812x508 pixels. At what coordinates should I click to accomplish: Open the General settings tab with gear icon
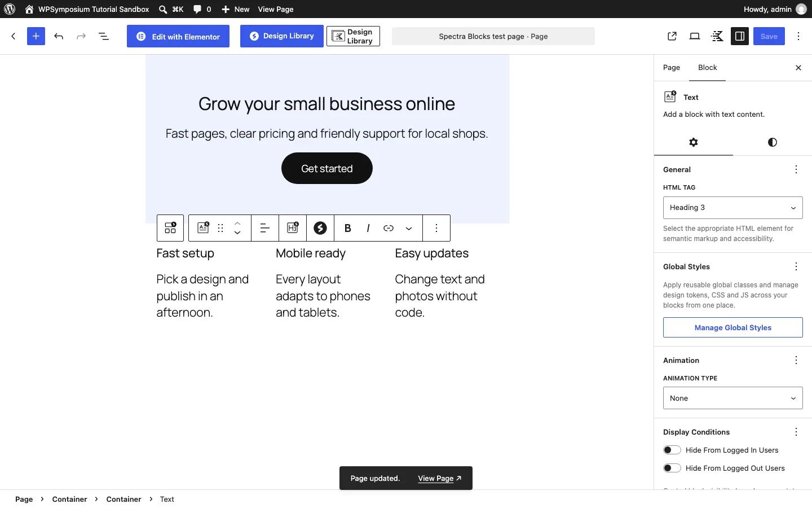pyautogui.click(x=694, y=142)
